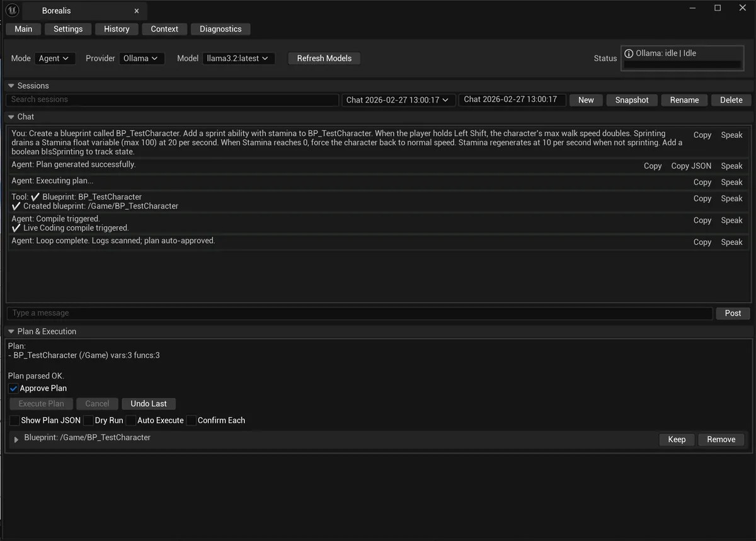Viewport: 756px width, 541px height.
Task: Click 'Created blueprint: /Game/BP_TestCharacter' text
Action: 101,206
